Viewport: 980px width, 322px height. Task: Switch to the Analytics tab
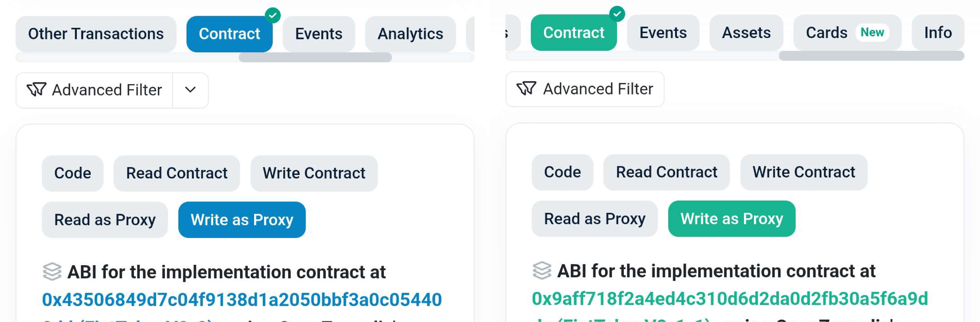pyautogui.click(x=410, y=34)
